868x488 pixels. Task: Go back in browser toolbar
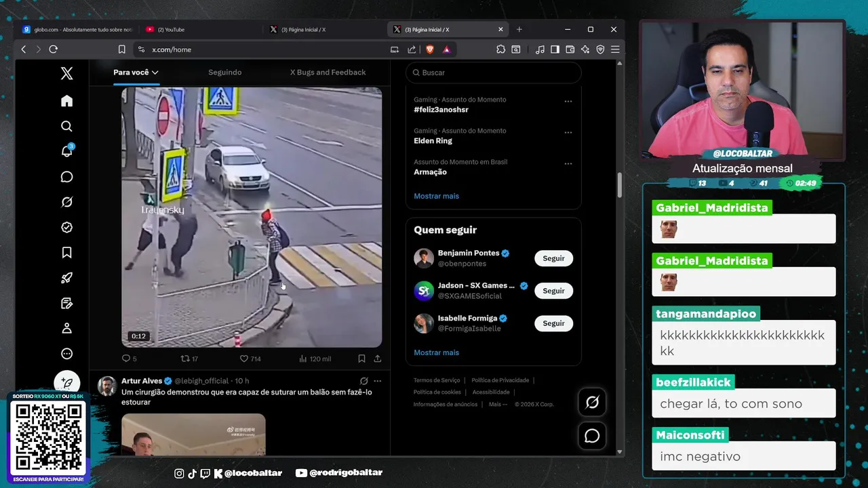pos(24,49)
